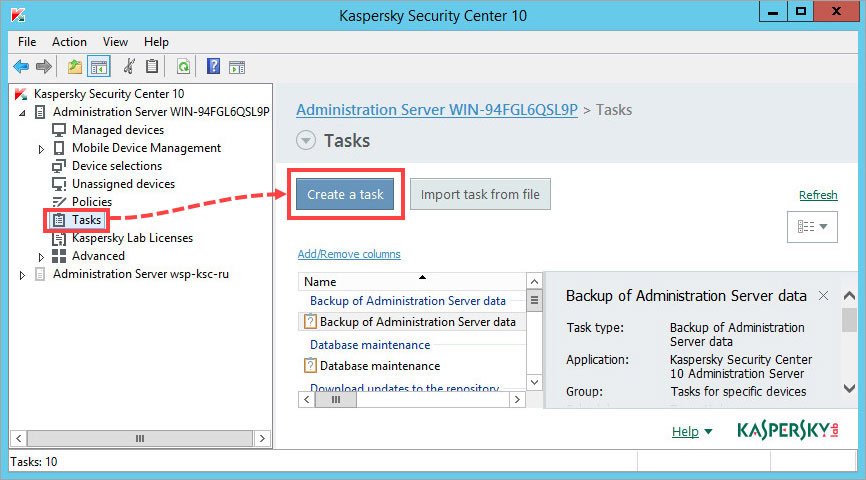Viewport: 866px width, 480px height.
Task: Open the File menu
Action: (x=27, y=42)
